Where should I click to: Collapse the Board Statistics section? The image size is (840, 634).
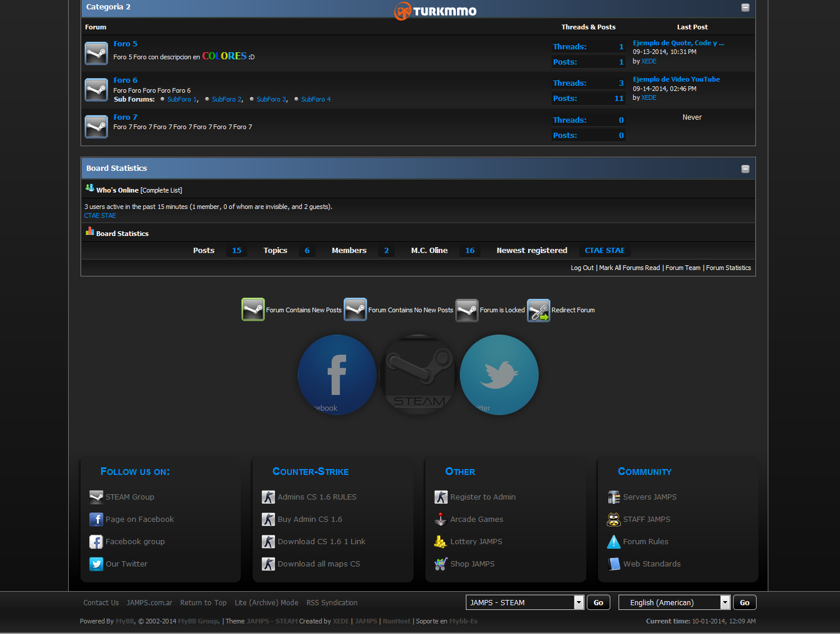[x=745, y=169]
